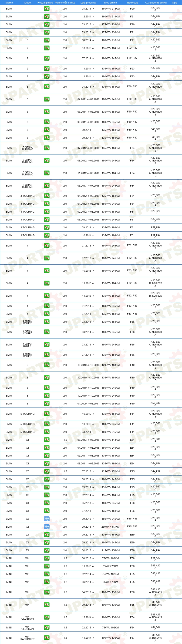Viewport: 182px width, 644px height.
Task: Click hybrid Hy icon for X5 230kW row
Action: coord(47,526)
